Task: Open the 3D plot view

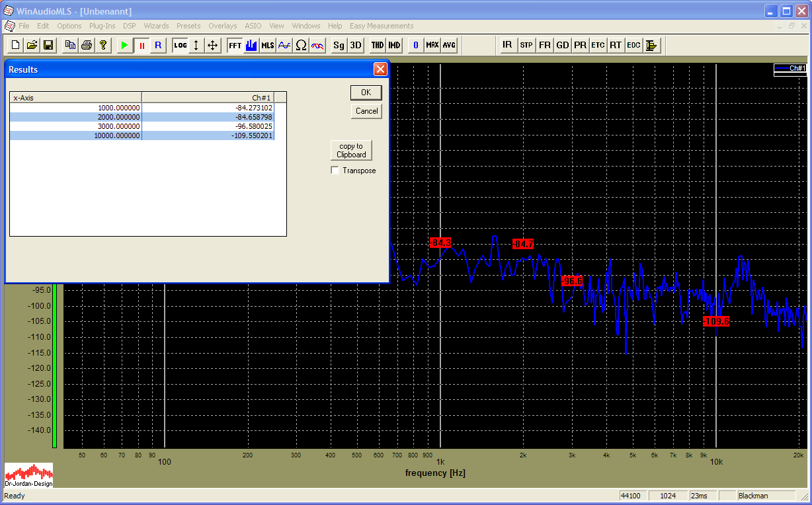Action: click(356, 45)
